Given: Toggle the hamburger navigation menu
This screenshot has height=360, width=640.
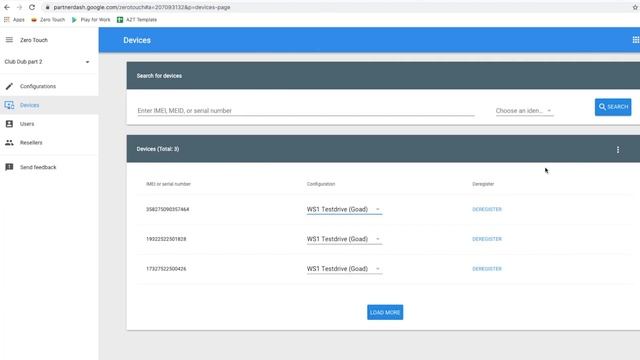Looking at the screenshot, I should pos(9,40).
